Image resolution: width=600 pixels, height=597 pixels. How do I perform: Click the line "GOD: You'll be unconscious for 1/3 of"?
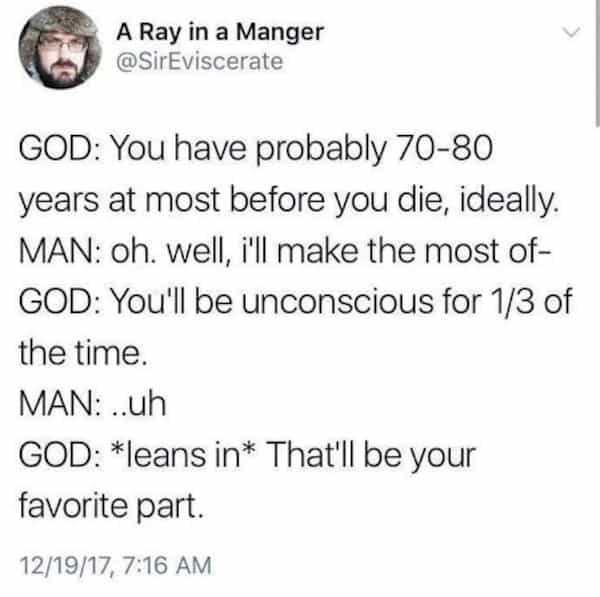point(295,305)
